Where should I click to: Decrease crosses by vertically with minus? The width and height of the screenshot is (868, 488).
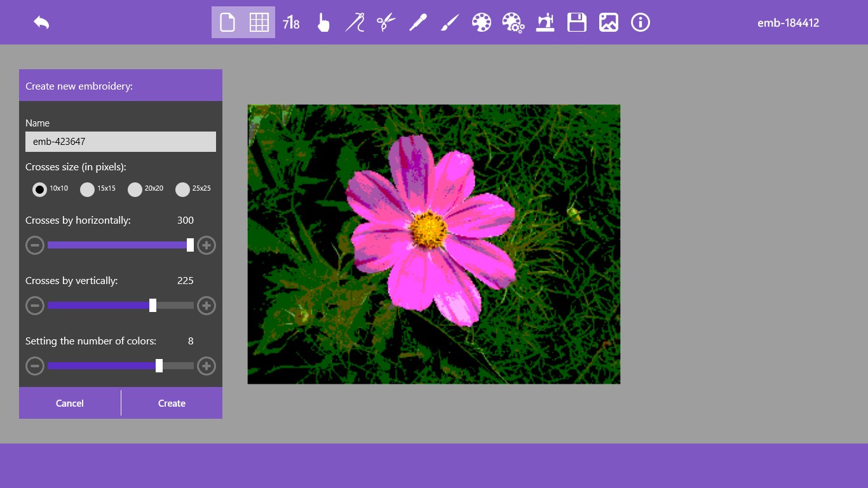click(x=35, y=306)
